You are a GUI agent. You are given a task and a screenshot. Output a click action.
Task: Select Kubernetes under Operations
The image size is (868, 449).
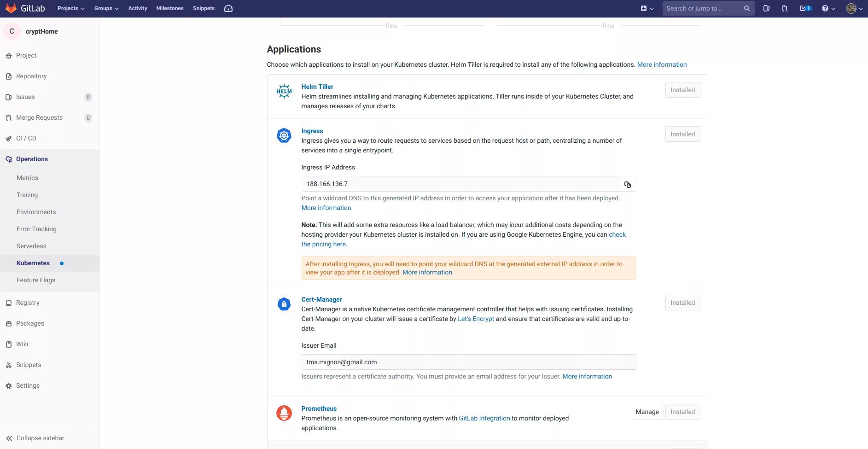pyautogui.click(x=33, y=263)
